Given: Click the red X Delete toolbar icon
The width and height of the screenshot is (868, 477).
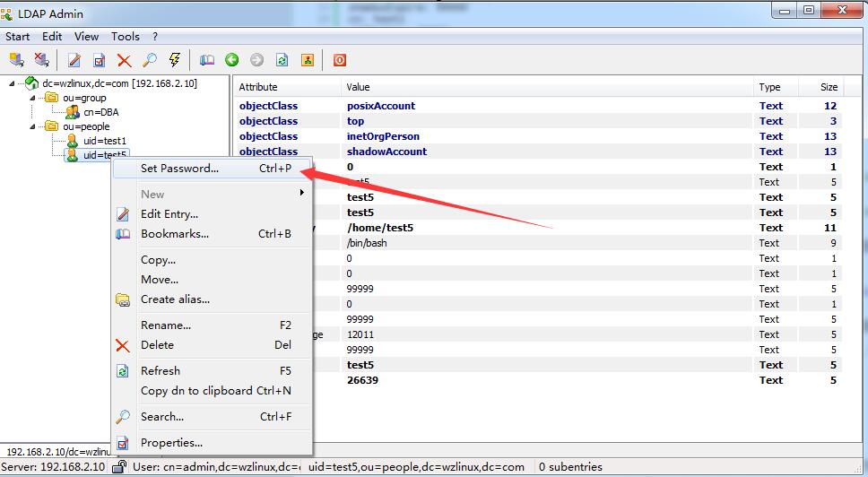Looking at the screenshot, I should 124,60.
